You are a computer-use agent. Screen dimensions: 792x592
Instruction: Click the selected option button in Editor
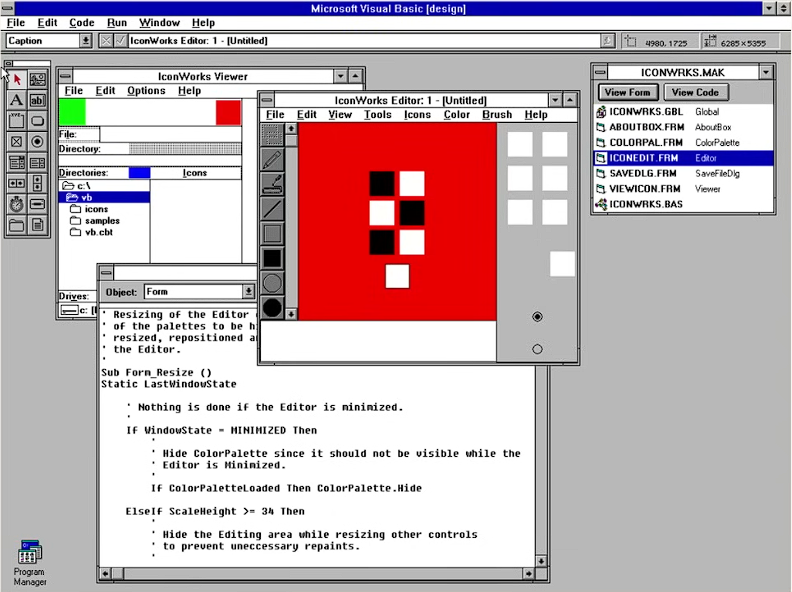point(537,317)
